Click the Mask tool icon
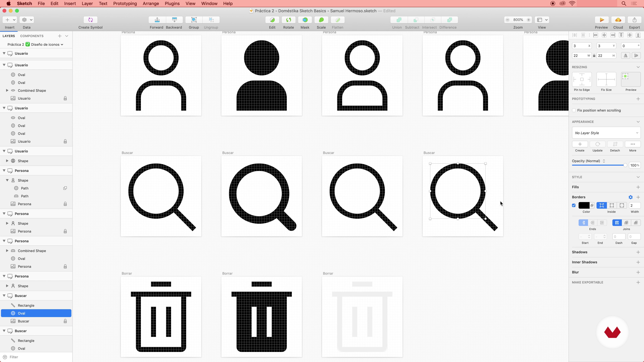The width and height of the screenshot is (644, 362). [305, 20]
